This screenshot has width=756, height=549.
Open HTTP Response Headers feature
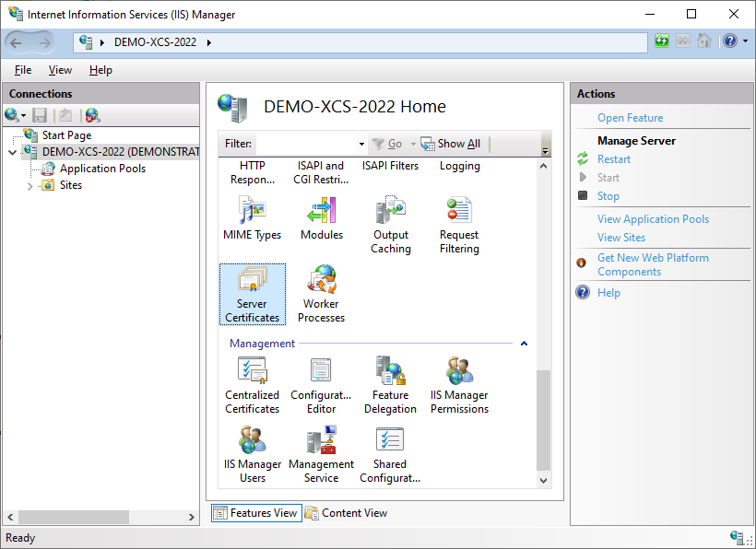click(253, 172)
